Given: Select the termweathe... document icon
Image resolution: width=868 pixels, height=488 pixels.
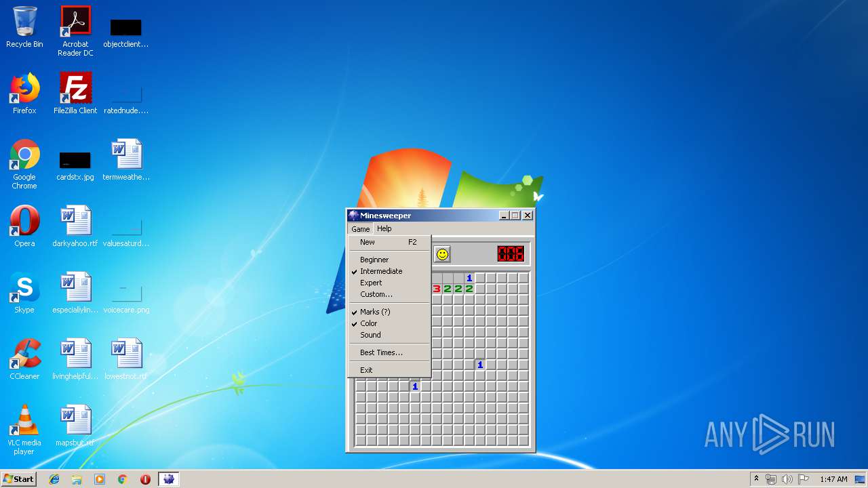Looking at the screenshot, I should pos(126,160).
